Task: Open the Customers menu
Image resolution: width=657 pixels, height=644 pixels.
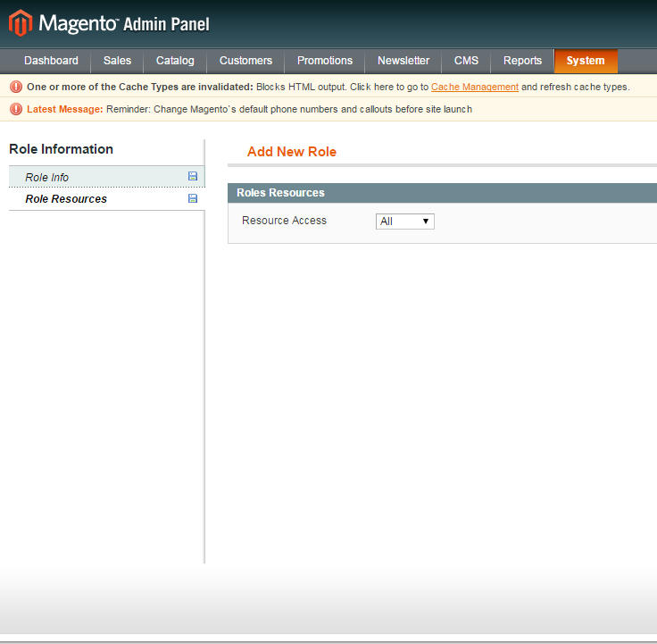Action: tap(246, 61)
